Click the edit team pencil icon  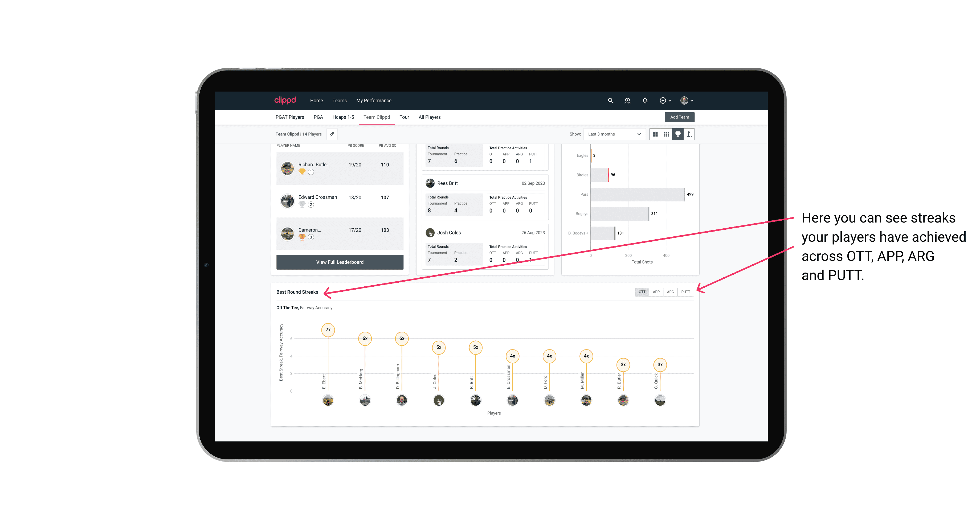pyautogui.click(x=332, y=134)
